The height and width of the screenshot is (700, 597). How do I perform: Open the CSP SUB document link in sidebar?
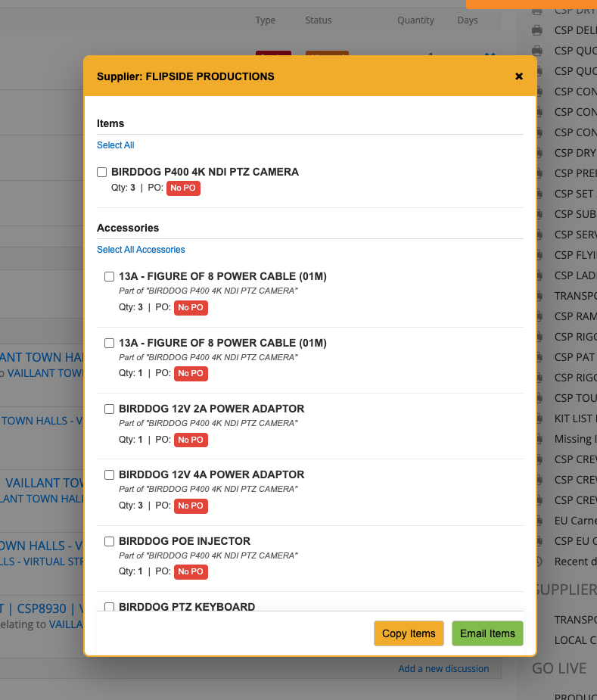pos(576,214)
